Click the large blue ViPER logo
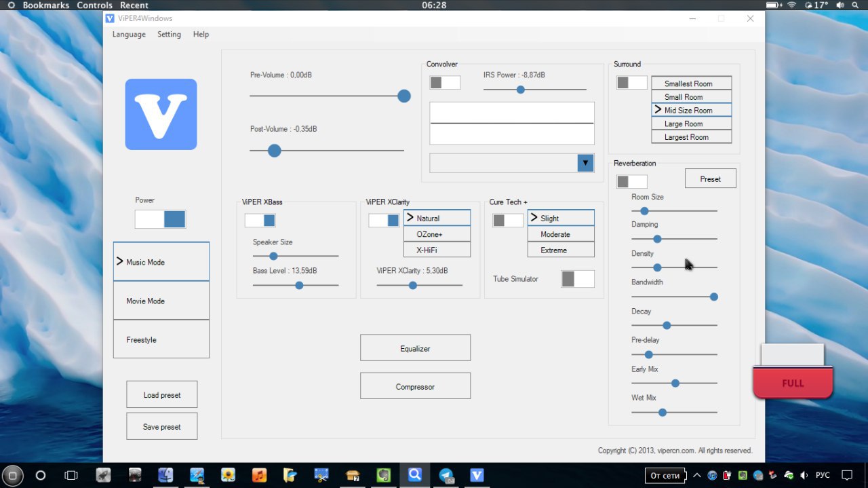 point(161,114)
